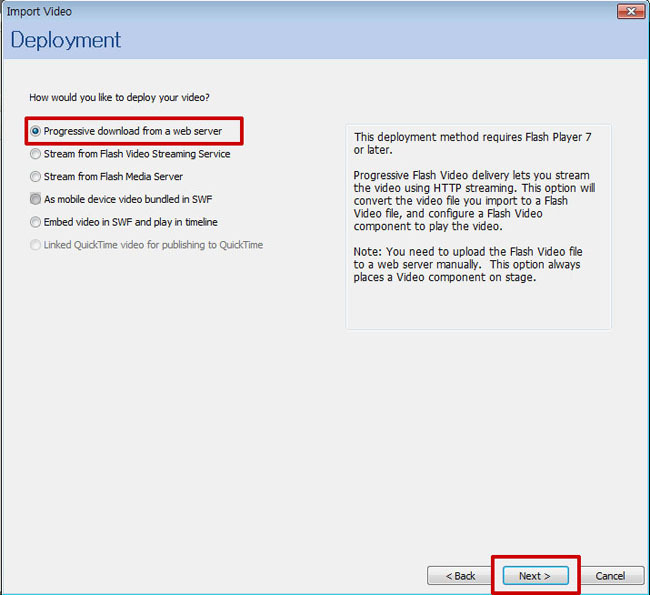Click the Deployment heading text

pyautogui.click(x=65, y=40)
